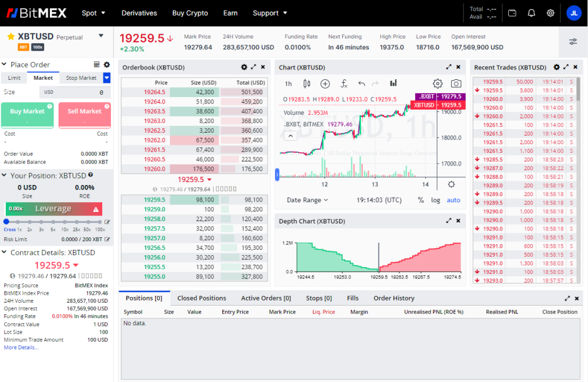This screenshot has width=588, height=382.
Task: Click the volume bars icon on the chart
Action: 393,83
